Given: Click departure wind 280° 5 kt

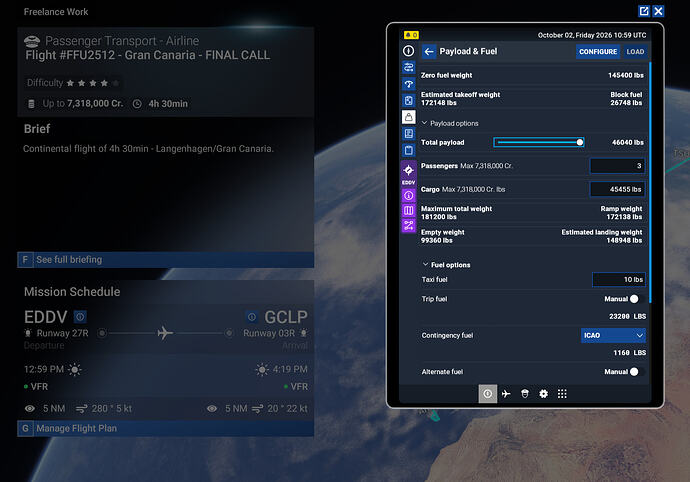Looking at the screenshot, I should click(x=112, y=408).
